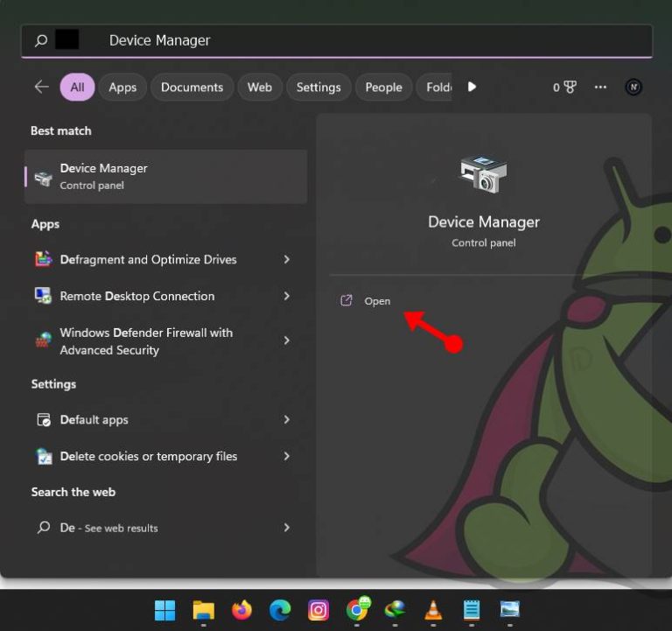Open Instagram from the taskbar
Screen dimensions: 672x631
coord(318,610)
